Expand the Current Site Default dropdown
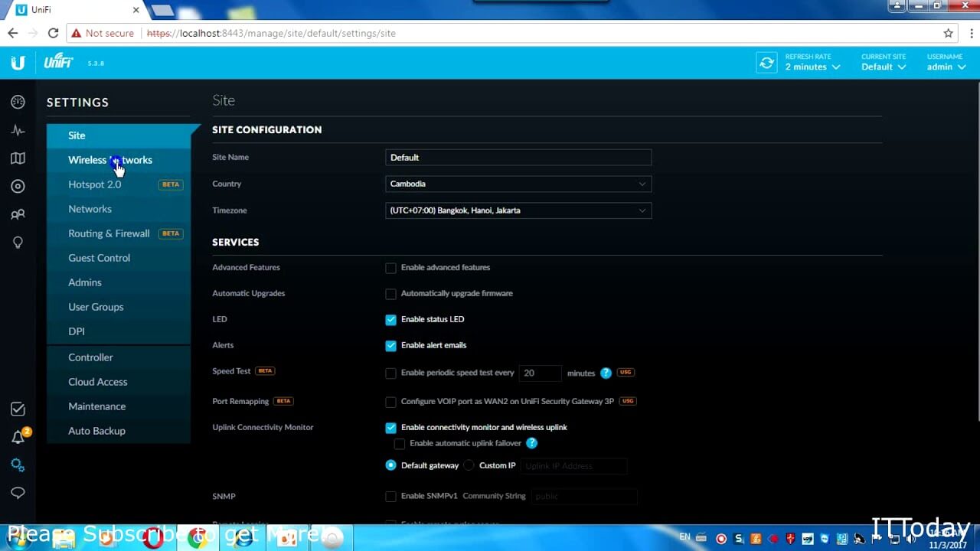The height and width of the screenshot is (551, 980). tap(883, 67)
